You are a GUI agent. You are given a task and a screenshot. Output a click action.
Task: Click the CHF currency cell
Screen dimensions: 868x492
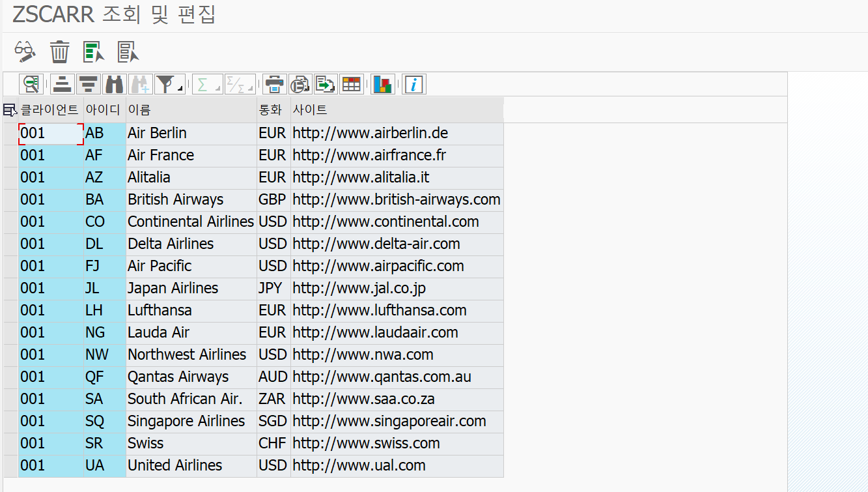click(x=273, y=444)
